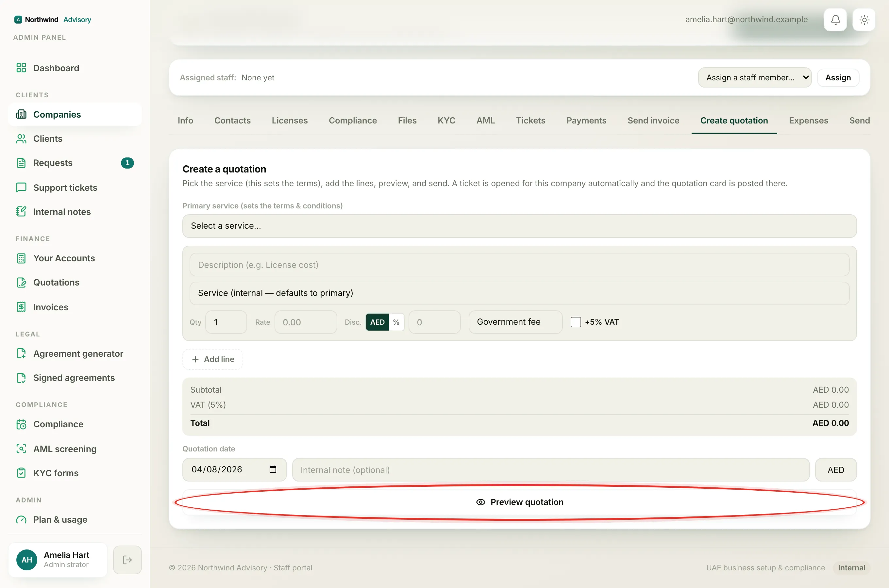Click the Requests document icon
889x588 pixels.
click(x=21, y=163)
